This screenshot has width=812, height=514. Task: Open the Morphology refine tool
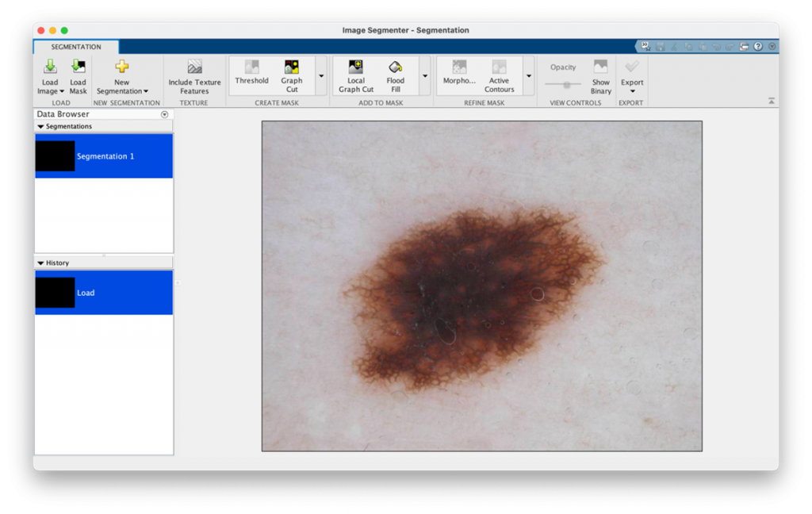pos(459,67)
